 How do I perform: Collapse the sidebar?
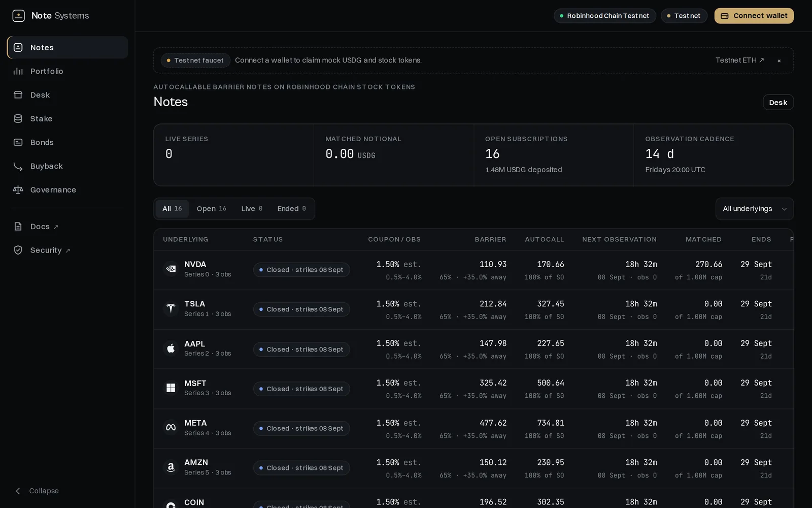pos(37,491)
